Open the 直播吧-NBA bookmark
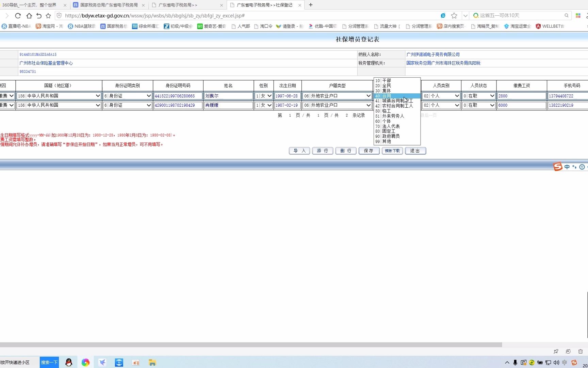This screenshot has width=588, height=368. pos(16,26)
